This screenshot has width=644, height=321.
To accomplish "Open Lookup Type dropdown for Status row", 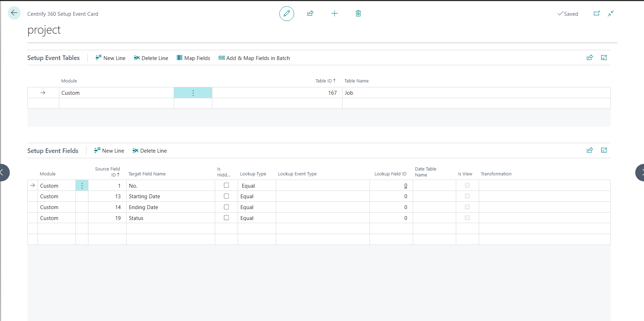I will 257,218.
